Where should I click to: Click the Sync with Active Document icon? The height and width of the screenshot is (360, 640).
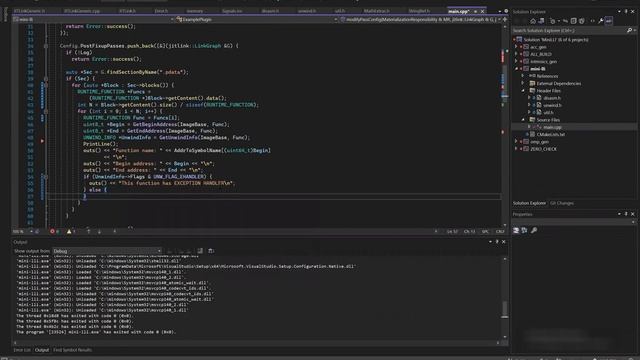pyautogui.click(x=565, y=21)
